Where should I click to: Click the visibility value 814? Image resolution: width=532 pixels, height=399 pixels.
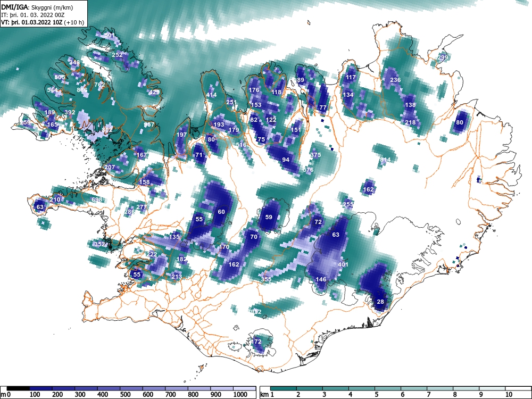pyautogui.click(x=385, y=160)
